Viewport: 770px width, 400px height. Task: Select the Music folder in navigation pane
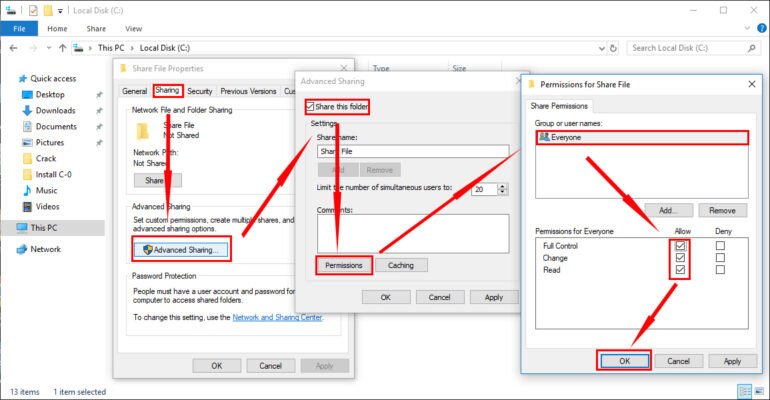pos(46,190)
